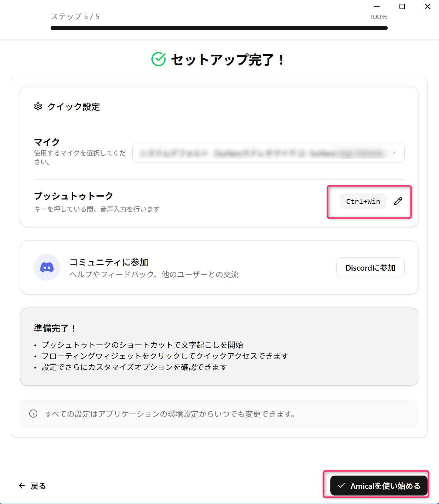Image resolution: width=439 pixels, height=504 pixels.
Task: Click the Discord logo icon
Action: coord(47,267)
